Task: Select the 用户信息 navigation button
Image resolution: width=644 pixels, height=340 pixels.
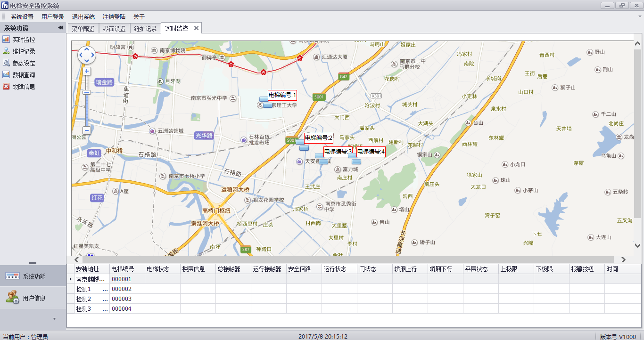Action: pyautogui.click(x=33, y=298)
